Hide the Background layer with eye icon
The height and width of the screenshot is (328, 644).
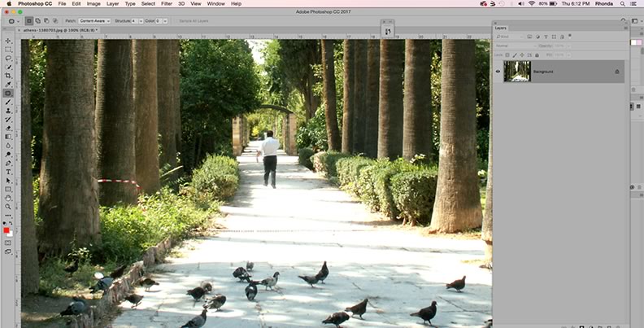pyautogui.click(x=498, y=72)
